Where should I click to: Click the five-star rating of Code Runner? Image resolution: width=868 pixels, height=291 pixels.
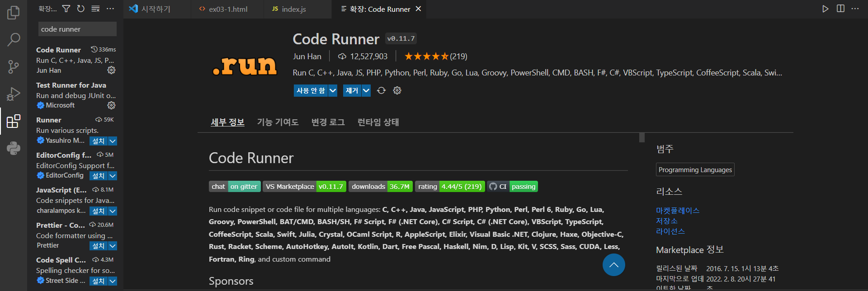[x=426, y=56]
